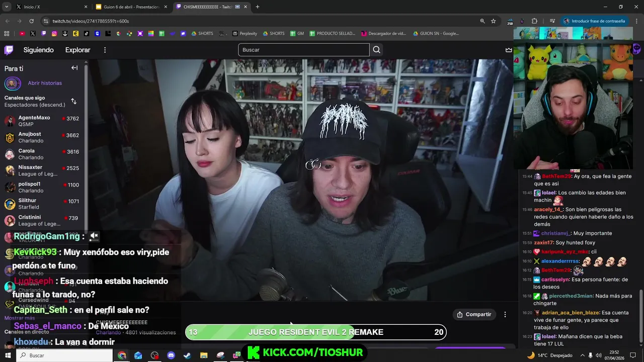
Task: Open Descargador de víd... bookmark
Action: 383,34
